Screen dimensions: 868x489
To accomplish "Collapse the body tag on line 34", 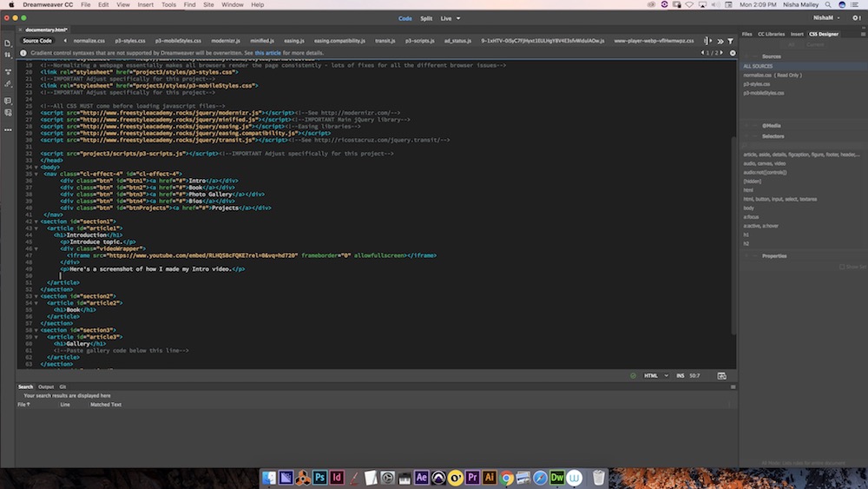I will pos(36,168).
